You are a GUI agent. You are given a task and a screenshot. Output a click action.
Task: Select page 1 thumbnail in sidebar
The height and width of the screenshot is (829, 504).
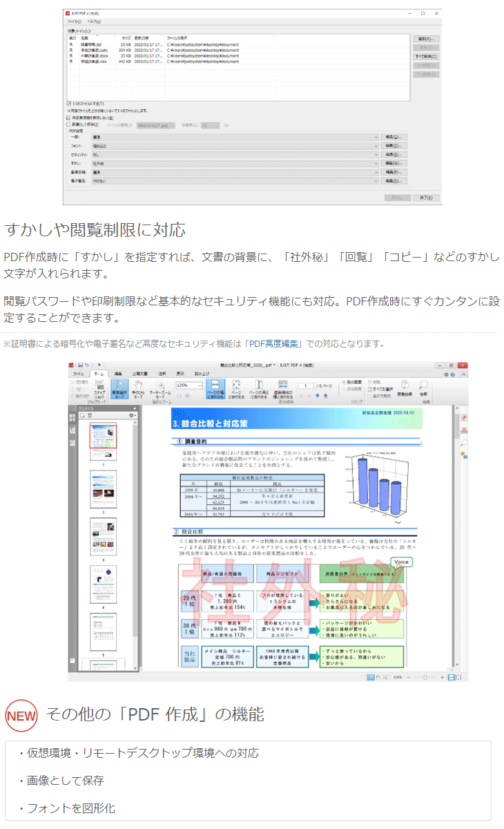click(104, 442)
